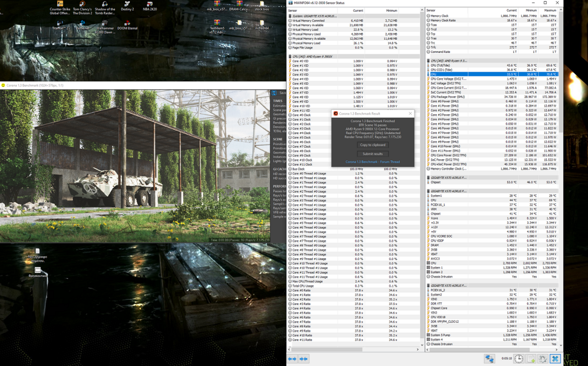The image size is (588, 366).
Task: Click Copy to clipboard in benchmark result
Action: tap(372, 145)
